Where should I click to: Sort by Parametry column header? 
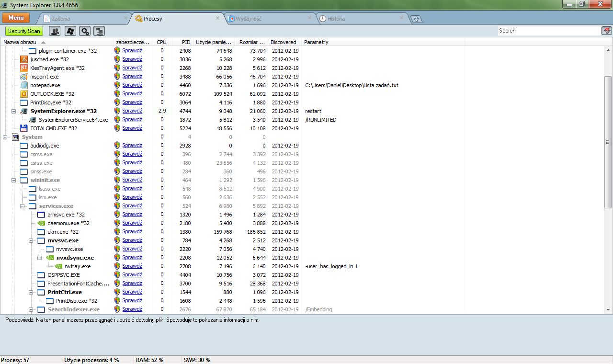(383, 42)
